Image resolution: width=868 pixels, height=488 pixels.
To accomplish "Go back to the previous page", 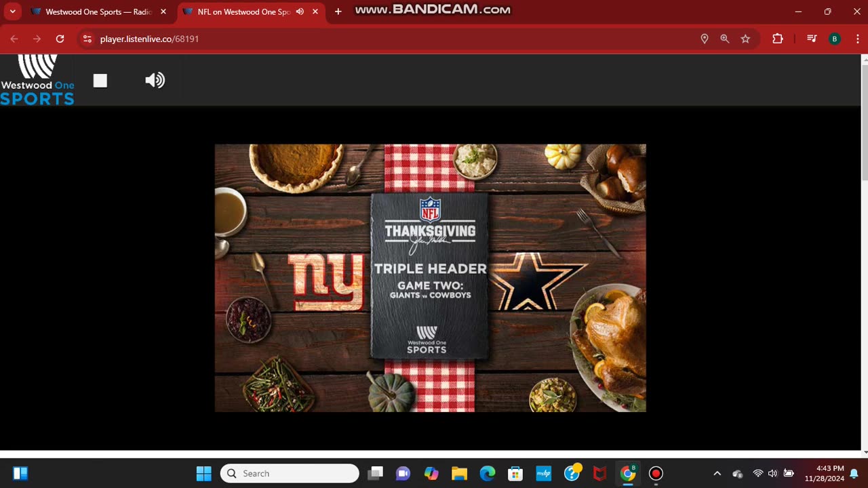I will click(14, 39).
